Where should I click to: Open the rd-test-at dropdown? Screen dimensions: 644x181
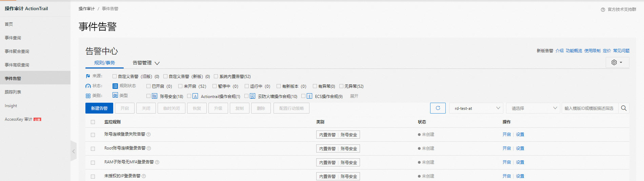[476, 108]
